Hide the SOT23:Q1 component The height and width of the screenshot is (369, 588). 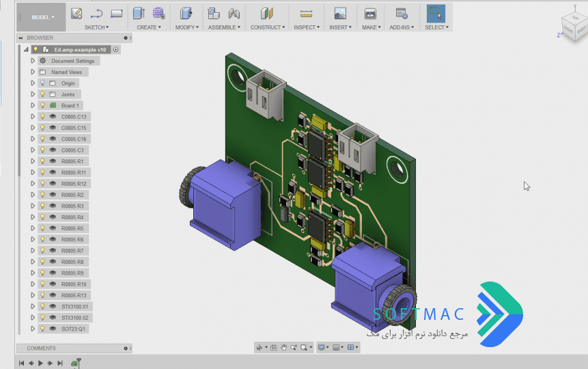pyautogui.click(x=42, y=329)
